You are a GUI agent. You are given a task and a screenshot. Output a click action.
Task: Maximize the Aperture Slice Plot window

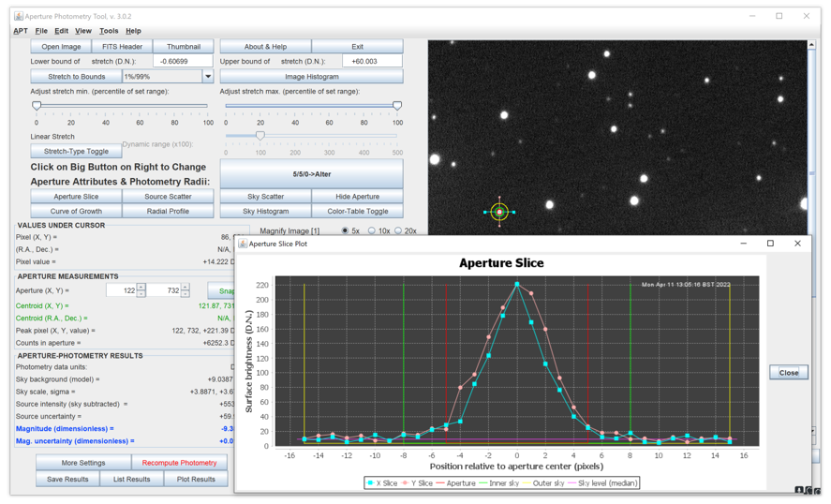tap(770, 244)
